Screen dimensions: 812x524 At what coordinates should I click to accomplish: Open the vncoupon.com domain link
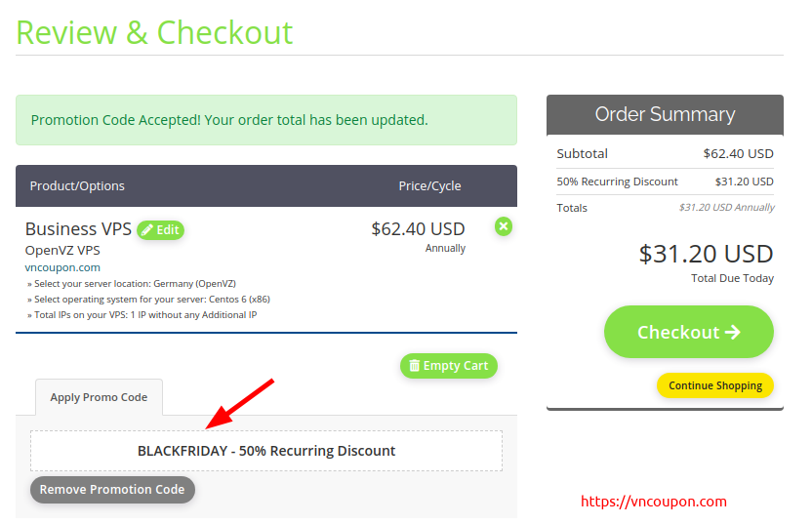pos(62,267)
